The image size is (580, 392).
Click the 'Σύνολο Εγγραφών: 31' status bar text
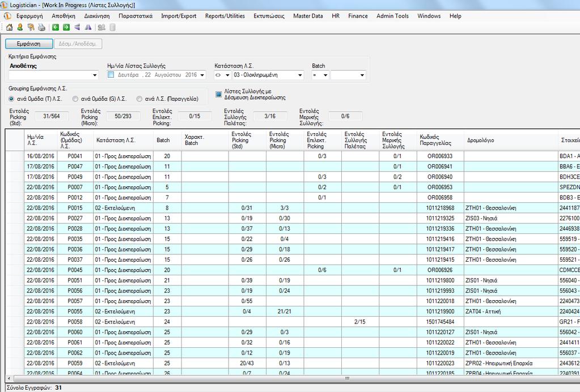click(35, 387)
